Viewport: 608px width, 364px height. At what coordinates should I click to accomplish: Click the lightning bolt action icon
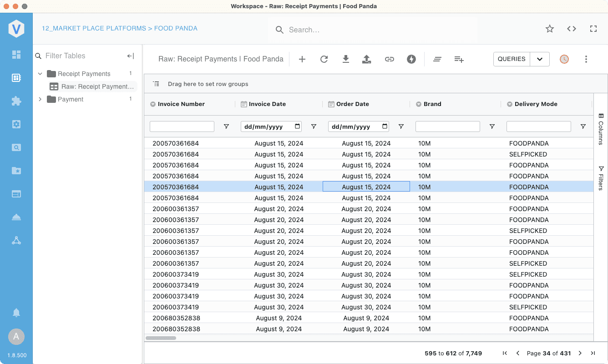(x=411, y=59)
